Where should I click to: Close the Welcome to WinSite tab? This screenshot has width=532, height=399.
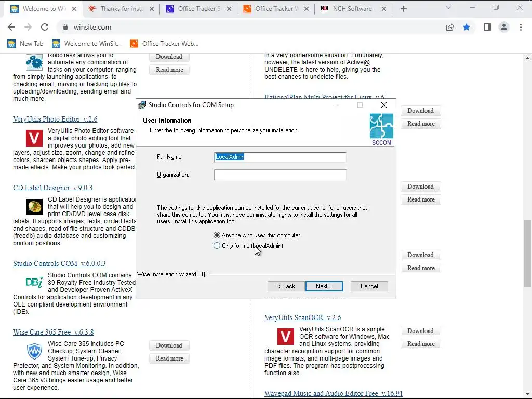[74, 9]
